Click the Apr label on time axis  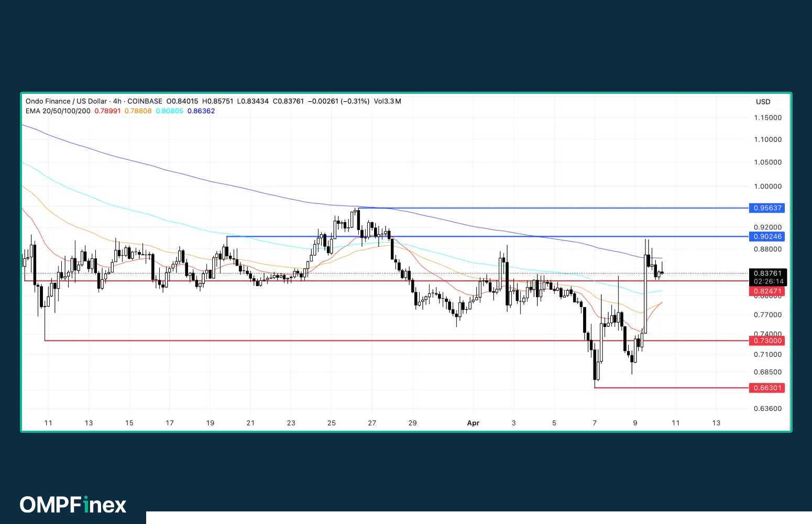point(473,423)
